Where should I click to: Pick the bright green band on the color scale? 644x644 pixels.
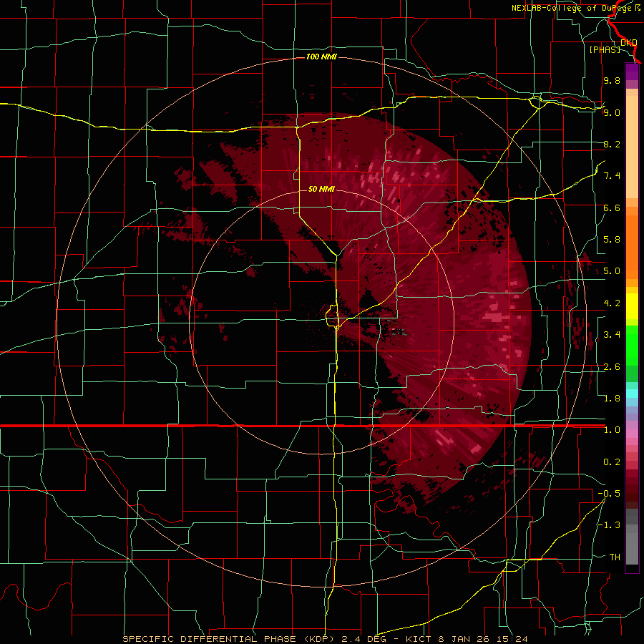(x=632, y=344)
